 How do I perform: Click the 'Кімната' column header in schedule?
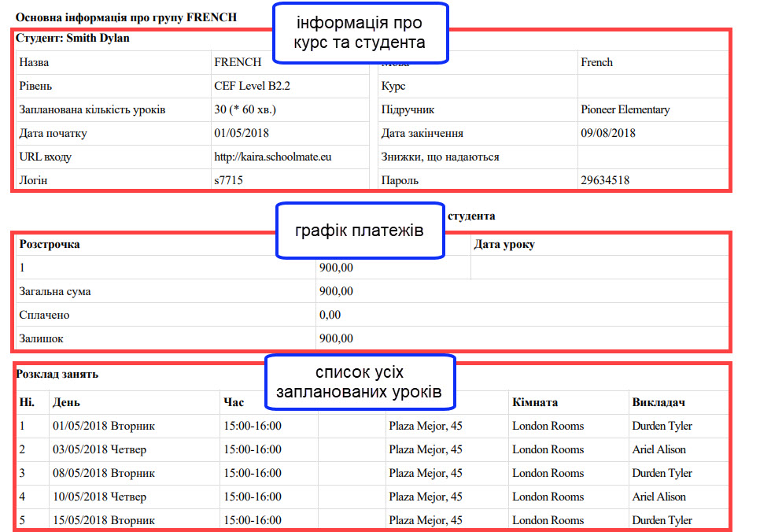535,402
